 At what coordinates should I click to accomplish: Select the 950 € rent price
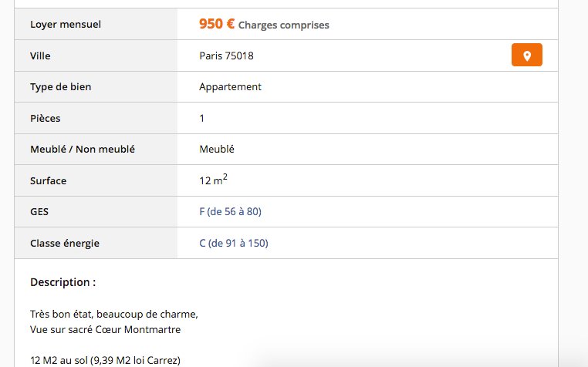click(217, 24)
